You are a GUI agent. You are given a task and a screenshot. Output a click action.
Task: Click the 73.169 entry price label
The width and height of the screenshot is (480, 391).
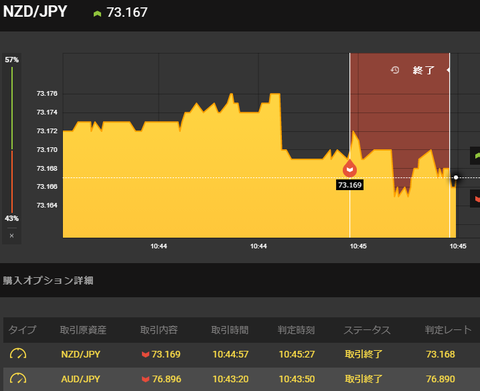pyautogui.click(x=350, y=185)
